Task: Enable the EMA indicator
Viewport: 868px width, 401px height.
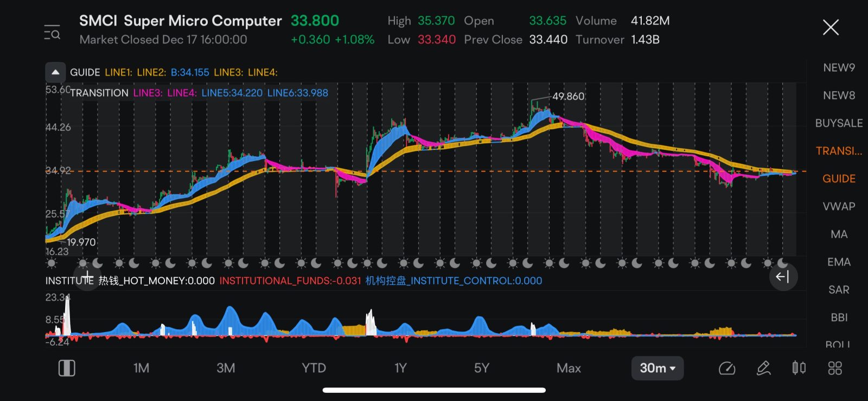Action: click(839, 262)
